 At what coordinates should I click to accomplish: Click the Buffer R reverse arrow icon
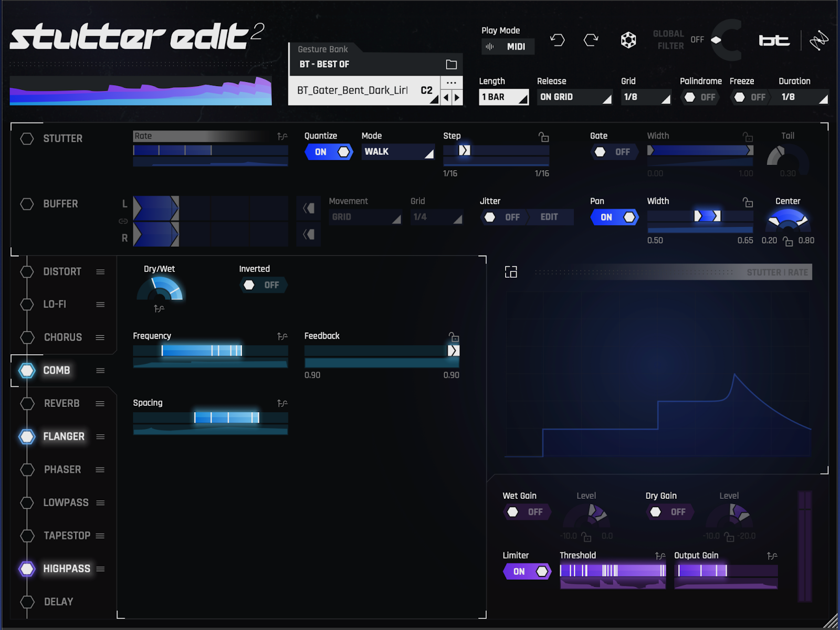click(309, 234)
